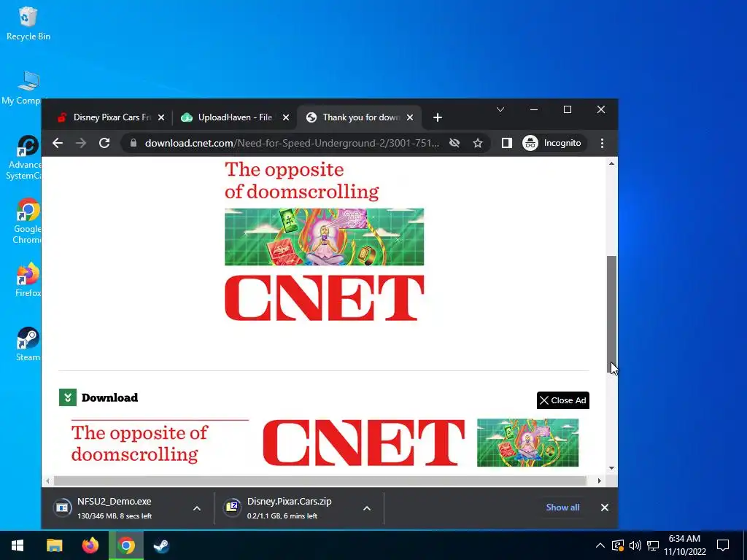747x560 pixels.
Task: Click the Download heading text
Action: click(109, 397)
